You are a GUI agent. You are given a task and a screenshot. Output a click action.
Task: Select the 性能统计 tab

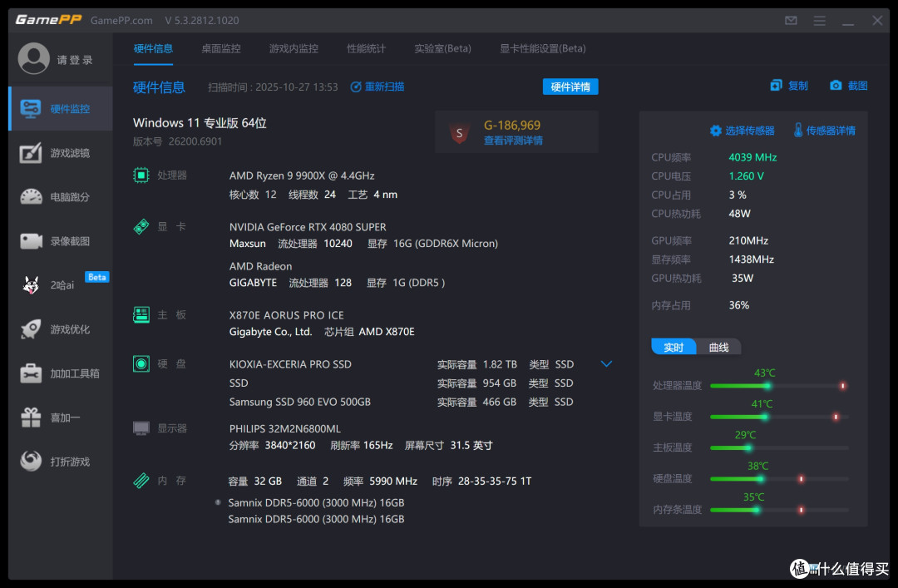click(366, 49)
